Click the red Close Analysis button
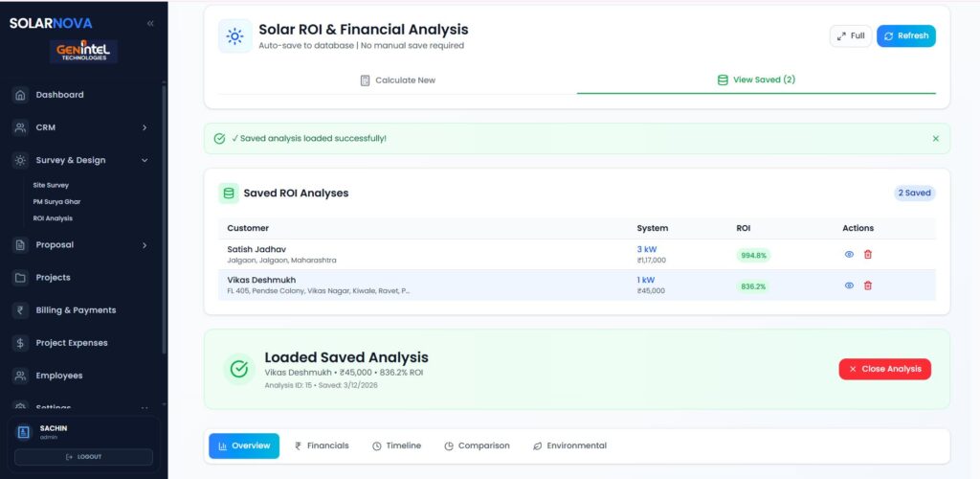The height and width of the screenshot is (479, 980). pyautogui.click(x=884, y=369)
